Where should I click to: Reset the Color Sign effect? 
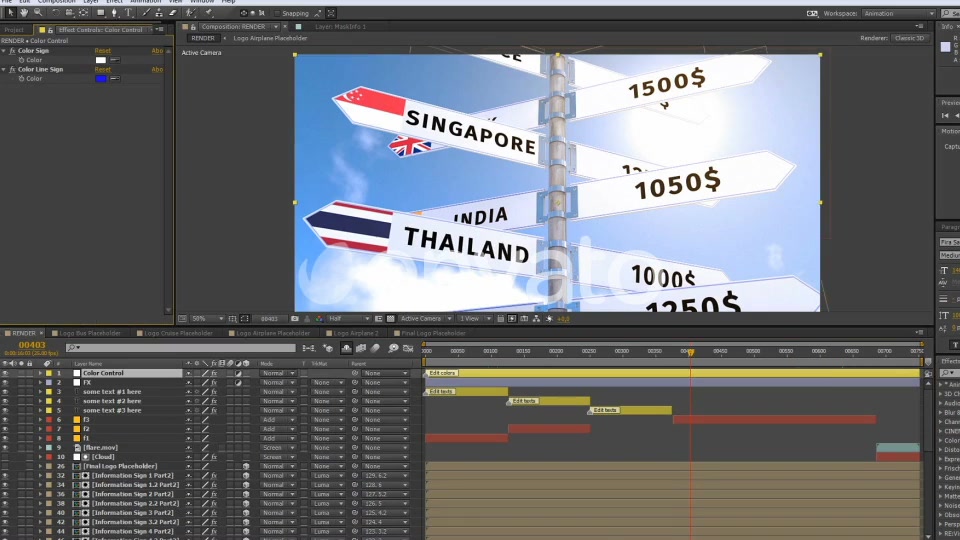(102, 51)
